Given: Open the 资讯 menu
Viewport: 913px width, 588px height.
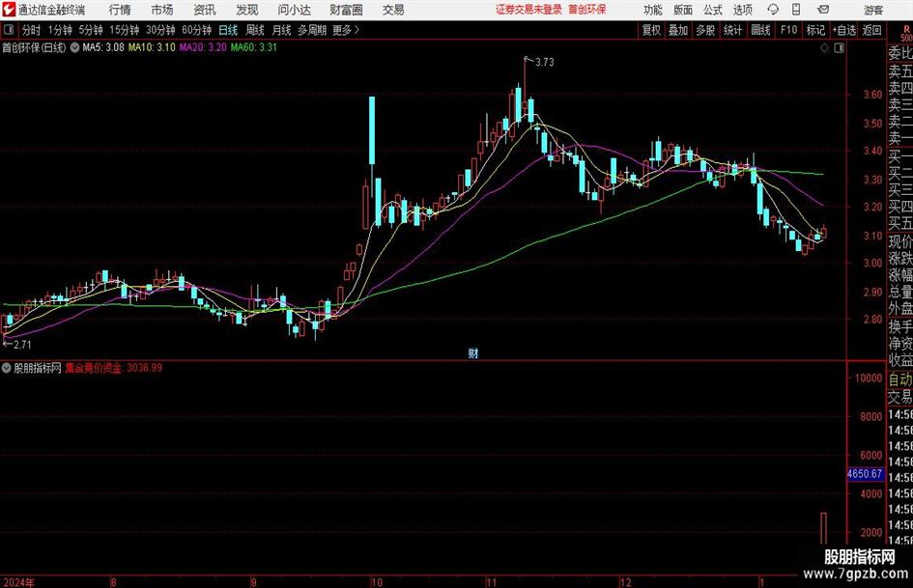Looking at the screenshot, I should 205,10.
